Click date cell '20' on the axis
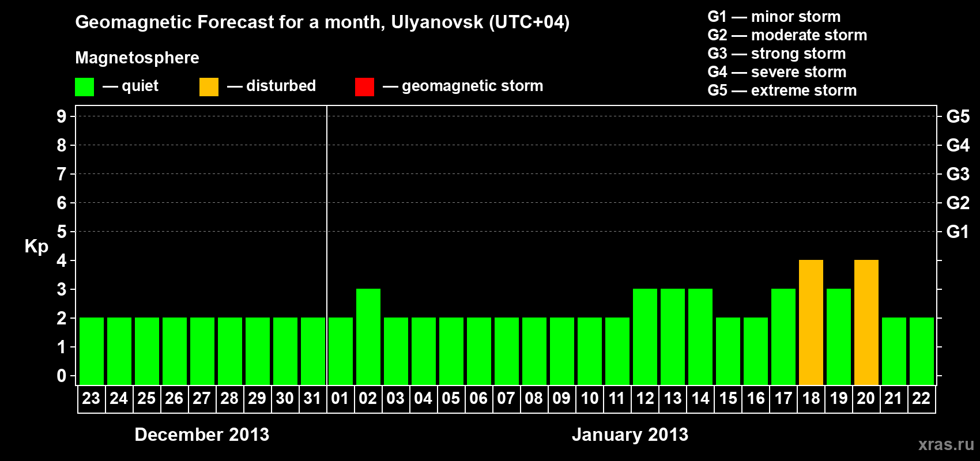 (866, 399)
